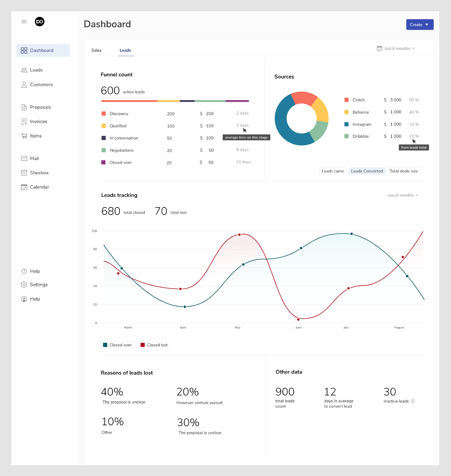451x476 pixels.
Task: Open Settings via its gear icon
Action: (x=24, y=285)
